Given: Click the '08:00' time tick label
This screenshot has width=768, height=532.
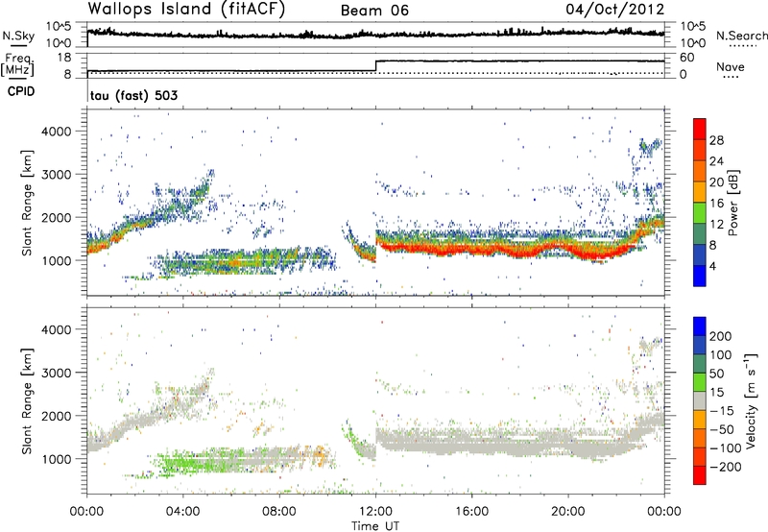Looking at the screenshot, I should [279, 512].
